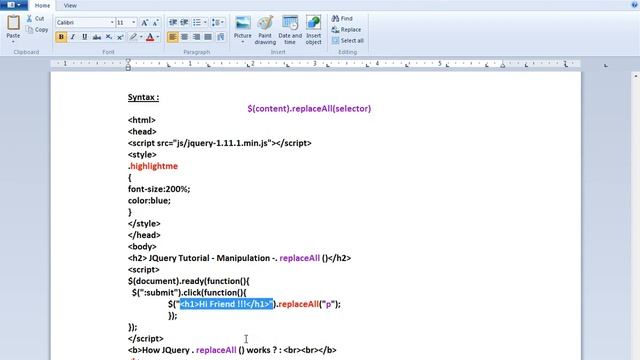
Task: Click the script src jquery line
Action: click(x=220, y=143)
